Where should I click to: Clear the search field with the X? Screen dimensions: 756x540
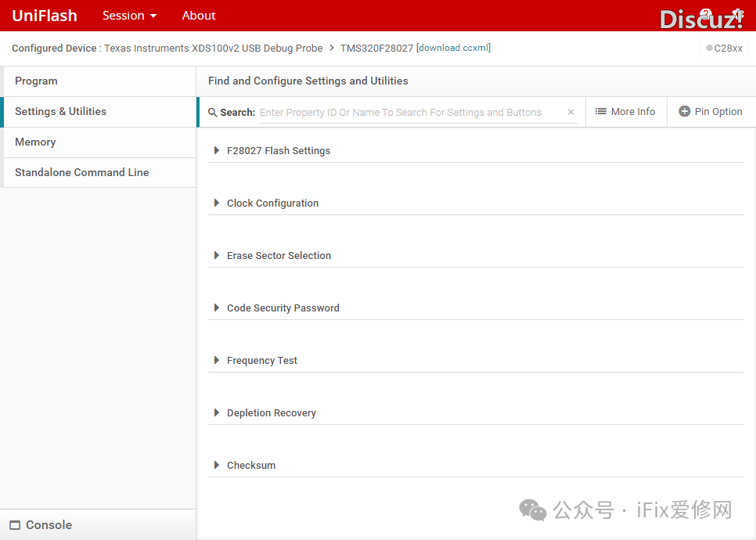(x=571, y=113)
